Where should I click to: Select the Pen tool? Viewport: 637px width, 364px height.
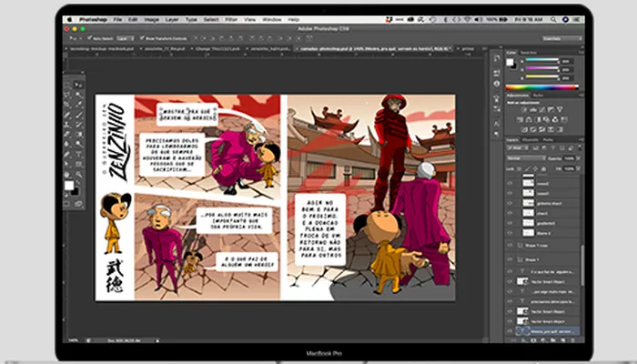[68, 154]
